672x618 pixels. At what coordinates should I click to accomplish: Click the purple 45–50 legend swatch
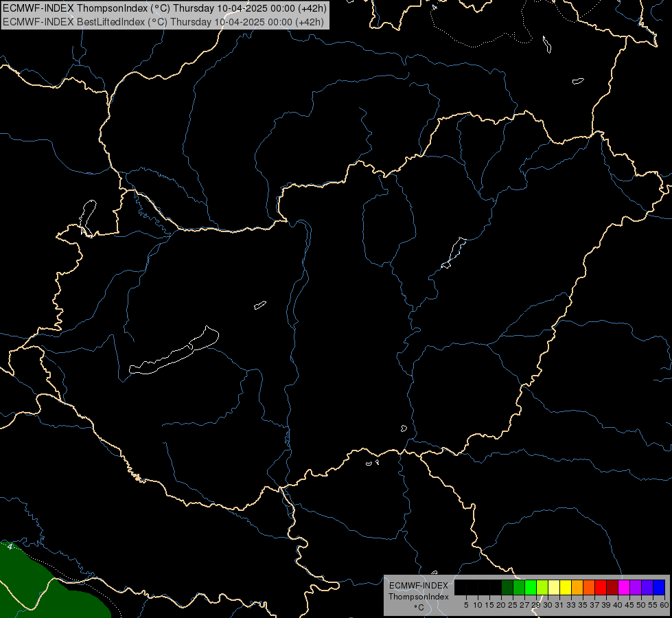click(x=636, y=587)
